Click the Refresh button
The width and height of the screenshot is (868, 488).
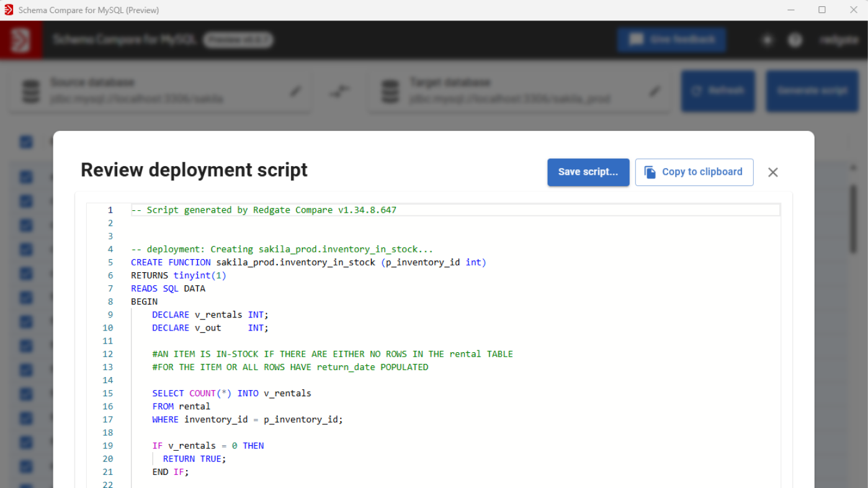pyautogui.click(x=718, y=91)
